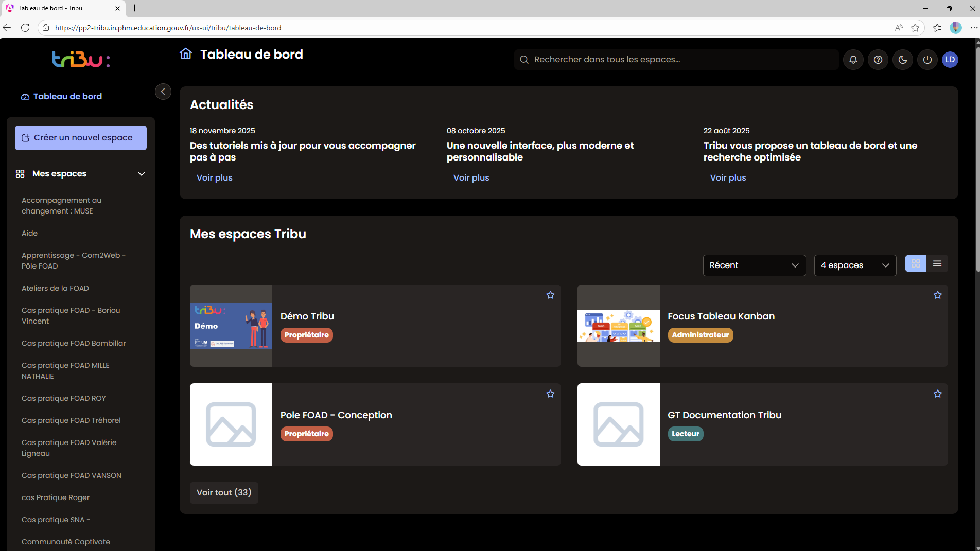The height and width of the screenshot is (551, 980).
Task: Select the Tableau de bord - Tribu browser tab
Action: click(x=63, y=8)
